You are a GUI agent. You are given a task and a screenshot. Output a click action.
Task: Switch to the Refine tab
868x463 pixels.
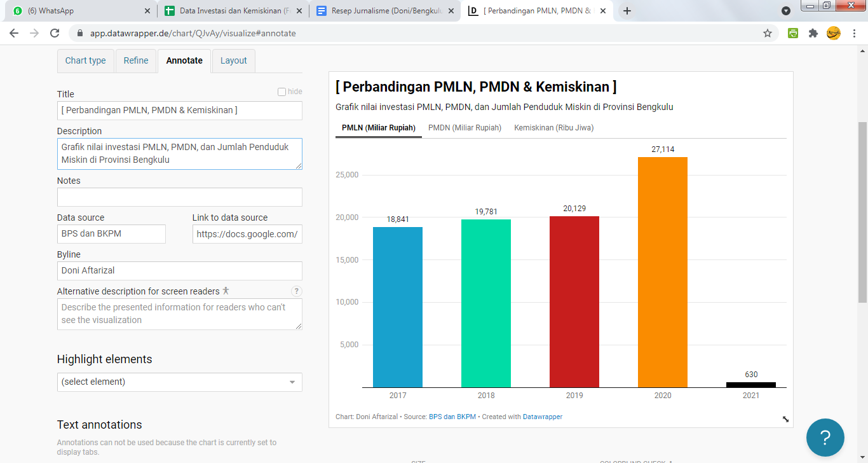coord(136,61)
